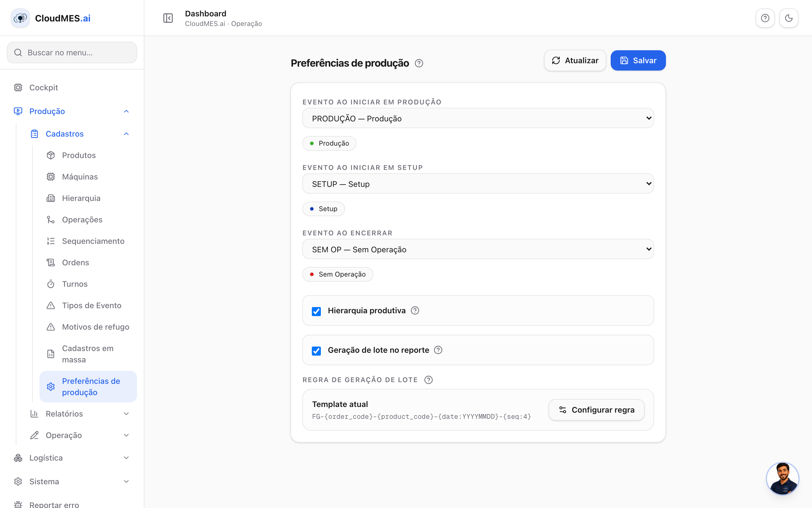Click the Logística boxes icon
This screenshot has width=812, height=508.
point(18,458)
